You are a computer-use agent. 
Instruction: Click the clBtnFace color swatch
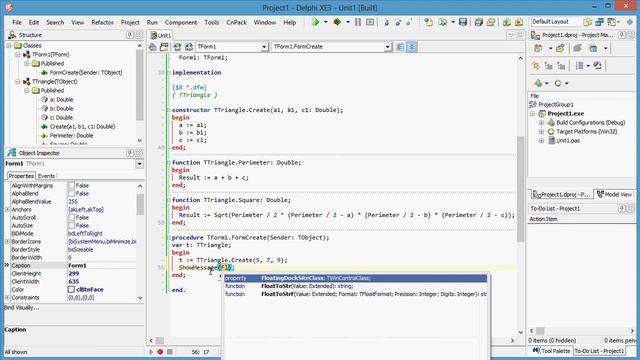(71, 289)
